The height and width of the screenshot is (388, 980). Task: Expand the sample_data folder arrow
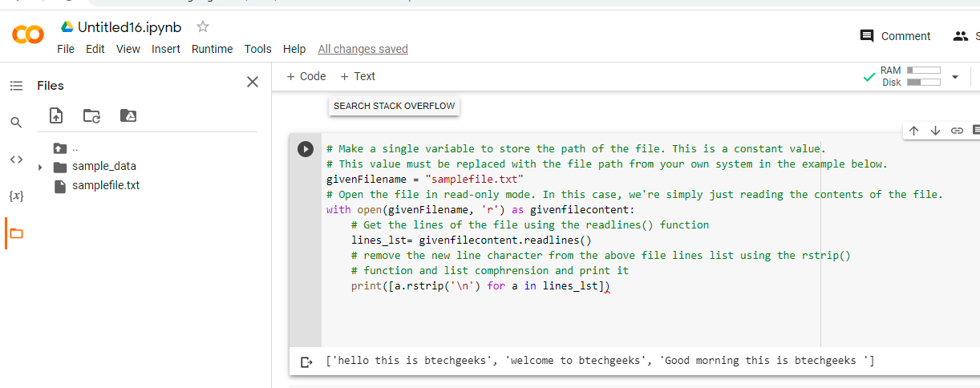tap(40, 167)
